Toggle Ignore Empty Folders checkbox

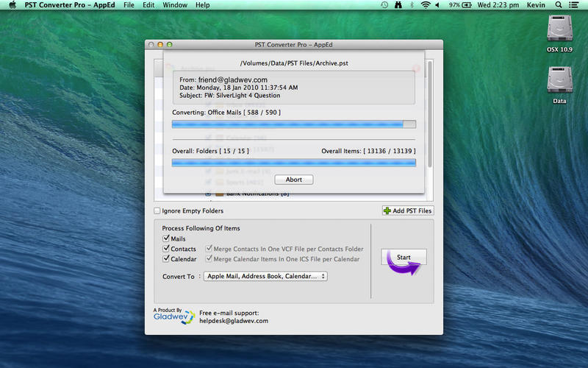click(157, 210)
